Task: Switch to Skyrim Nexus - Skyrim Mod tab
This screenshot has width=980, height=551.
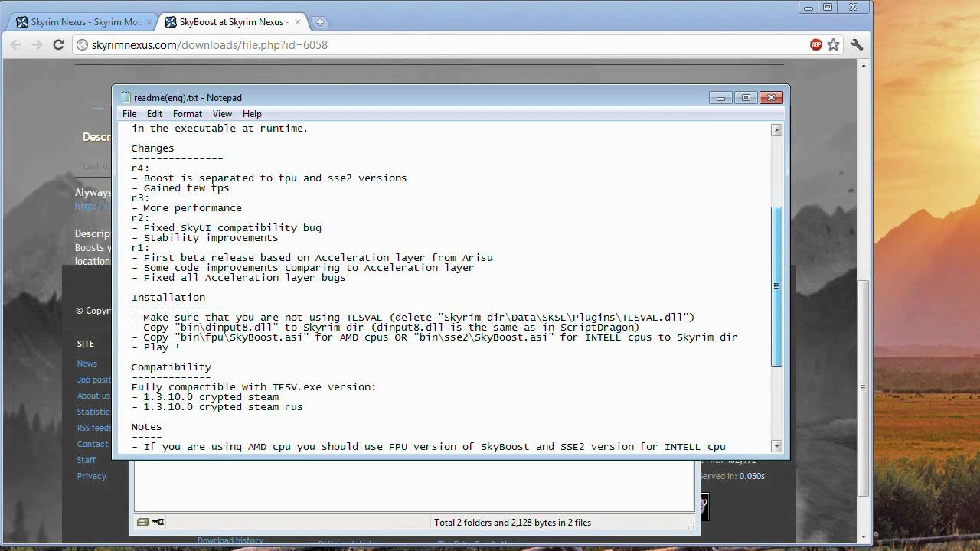Action: [x=82, y=22]
